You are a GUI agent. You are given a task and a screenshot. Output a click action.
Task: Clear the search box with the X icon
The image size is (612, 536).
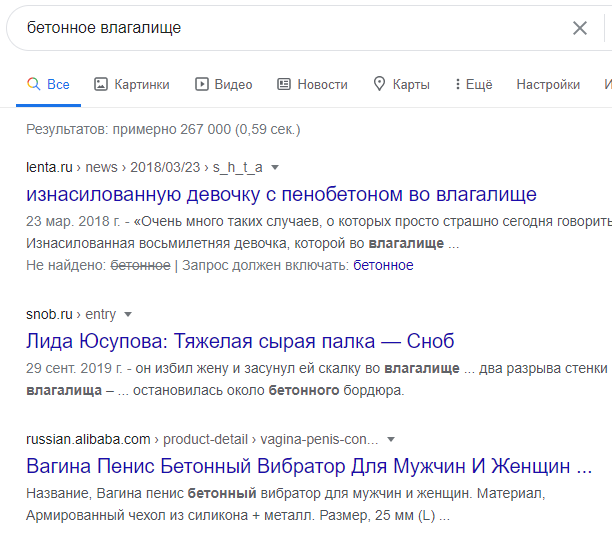point(580,28)
